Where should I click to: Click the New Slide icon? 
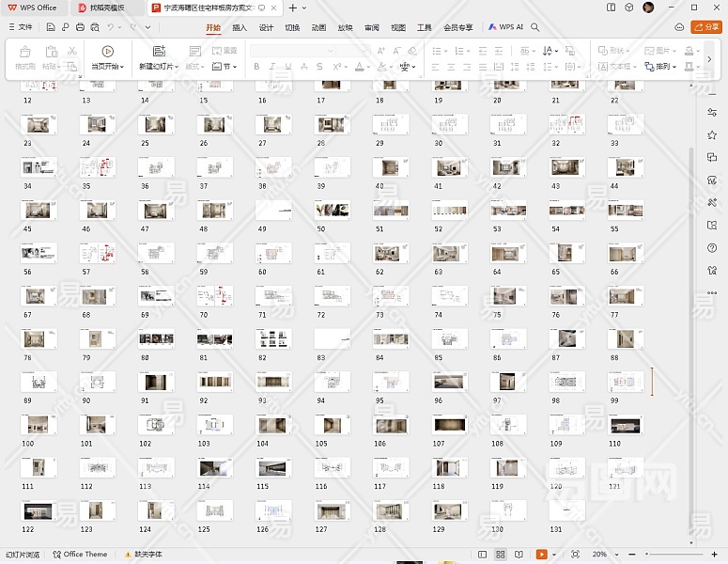coord(158,52)
